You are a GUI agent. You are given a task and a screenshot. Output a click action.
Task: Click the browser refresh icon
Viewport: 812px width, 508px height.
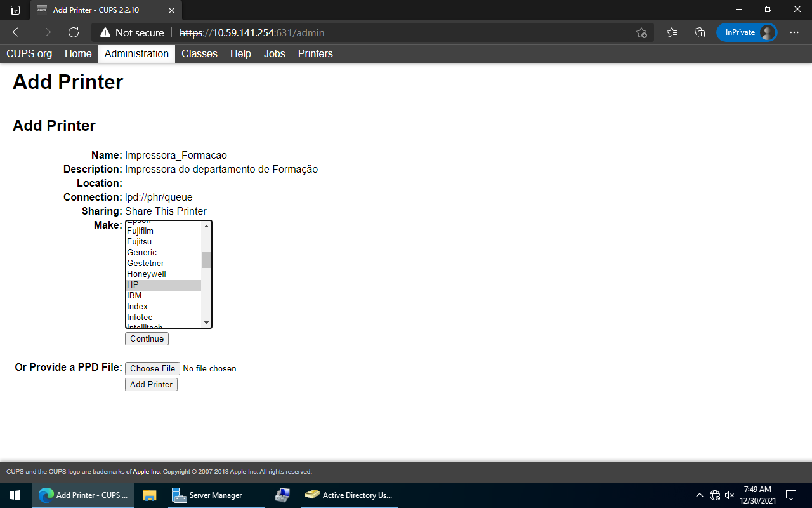click(74, 32)
